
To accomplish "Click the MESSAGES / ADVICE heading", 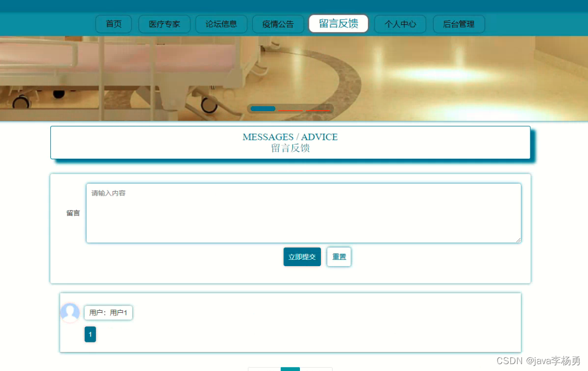I will pyautogui.click(x=290, y=137).
